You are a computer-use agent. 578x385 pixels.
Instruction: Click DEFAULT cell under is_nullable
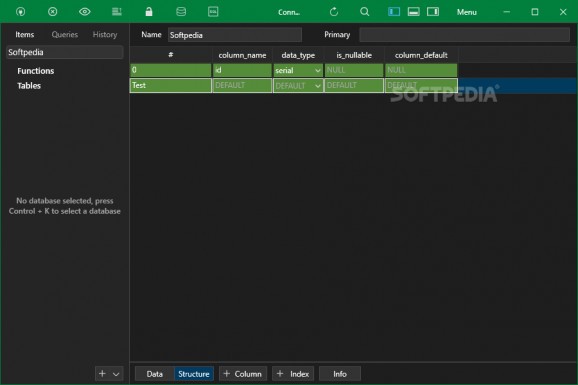354,86
